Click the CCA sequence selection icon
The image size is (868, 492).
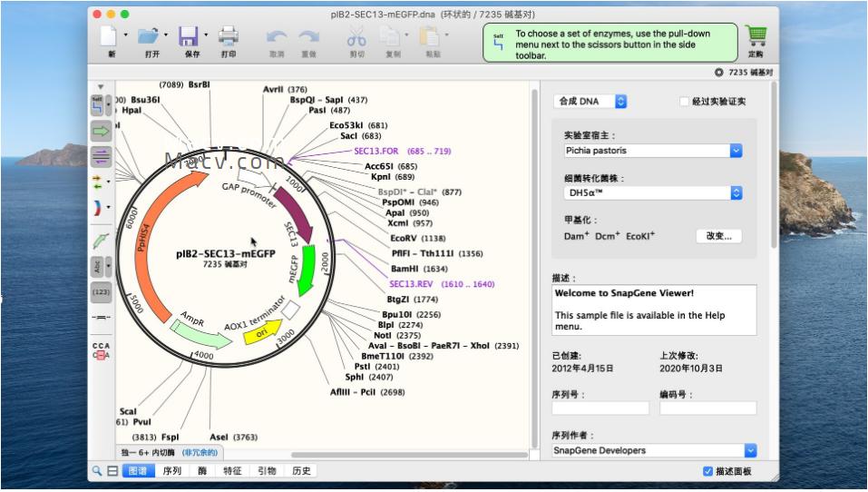[101, 350]
